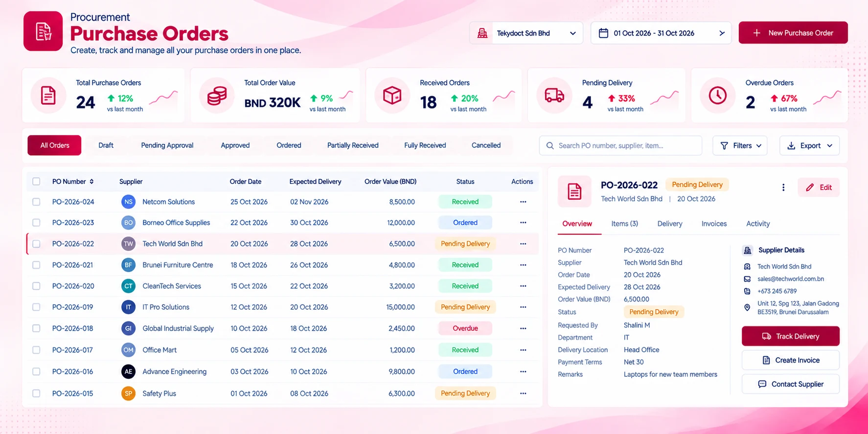Tick the checkbox for PO-2026-023
The width and height of the screenshot is (868, 434).
tap(36, 223)
